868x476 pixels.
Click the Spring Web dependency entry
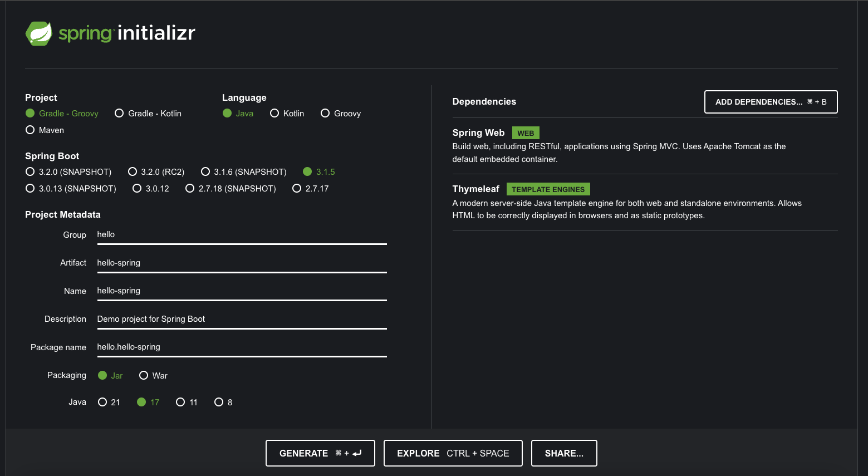click(x=645, y=146)
